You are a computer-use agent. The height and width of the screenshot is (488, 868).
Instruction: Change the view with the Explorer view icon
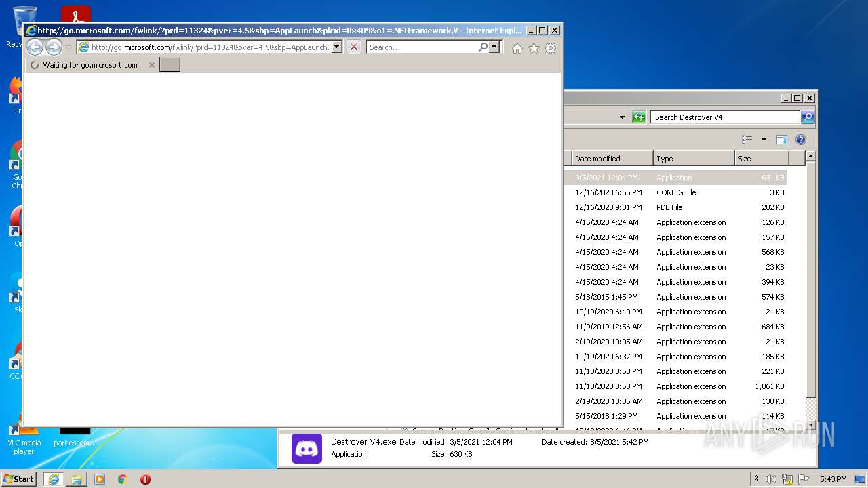[747, 140]
